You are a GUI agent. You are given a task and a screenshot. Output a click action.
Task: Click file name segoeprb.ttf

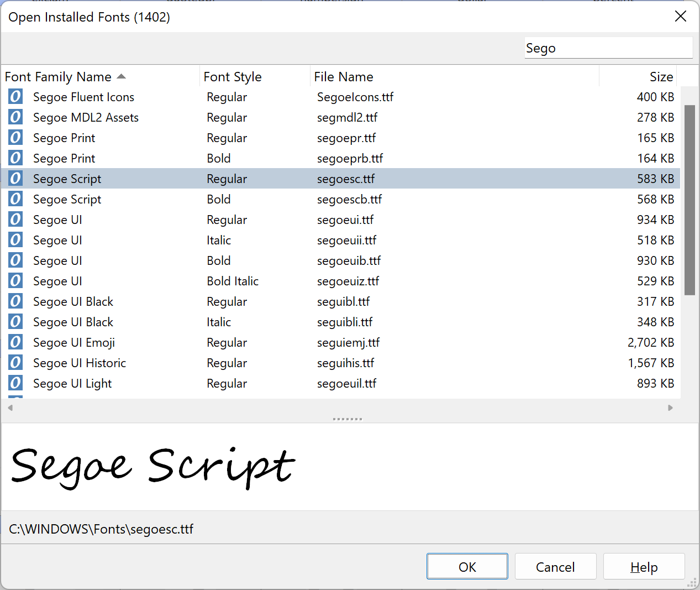click(x=350, y=158)
